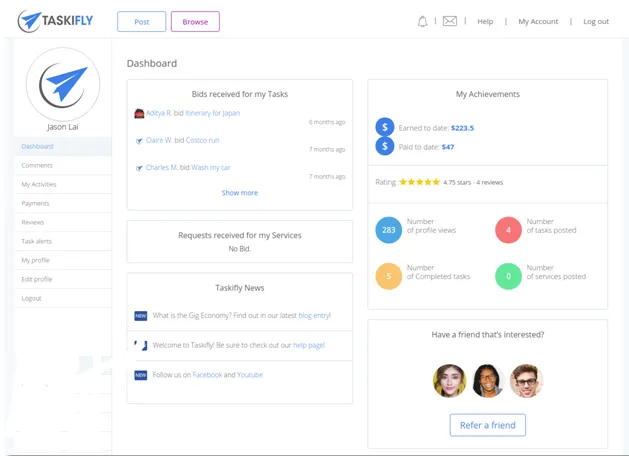Click the NEW badge beside Follow us news
The width and height of the screenshot is (629, 456).
coord(140,375)
